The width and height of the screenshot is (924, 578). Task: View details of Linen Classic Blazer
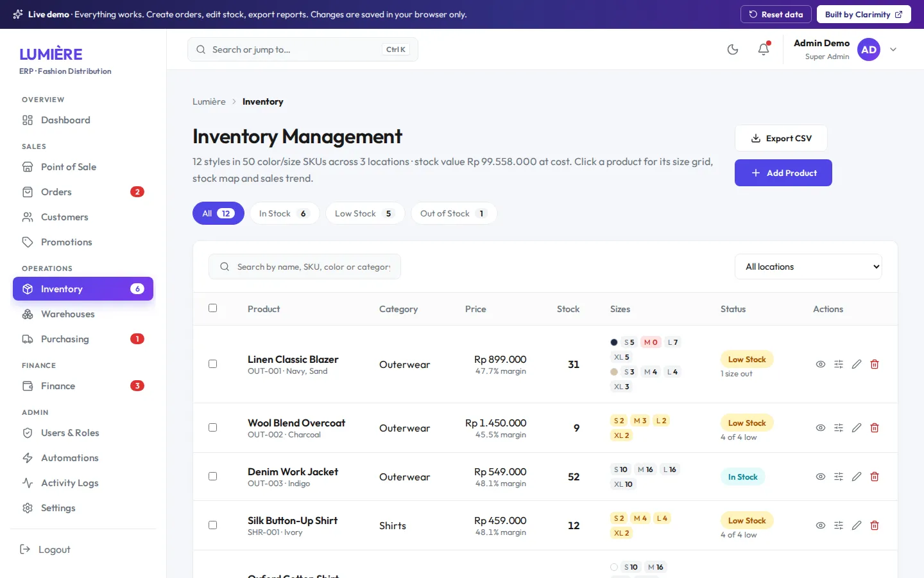[821, 364]
